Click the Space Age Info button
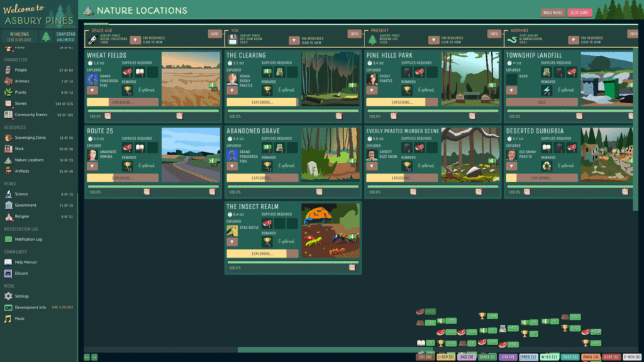Image resolution: width=644 pixels, height=362 pixels. [x=214, y=34]
